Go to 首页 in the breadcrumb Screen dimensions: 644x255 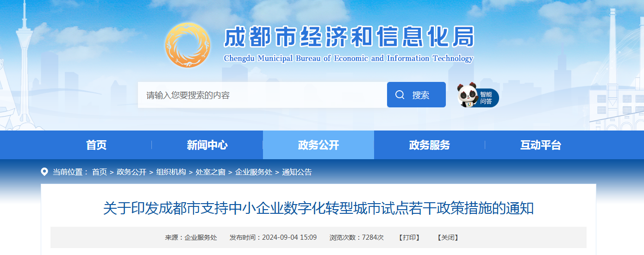pos(100,172)
